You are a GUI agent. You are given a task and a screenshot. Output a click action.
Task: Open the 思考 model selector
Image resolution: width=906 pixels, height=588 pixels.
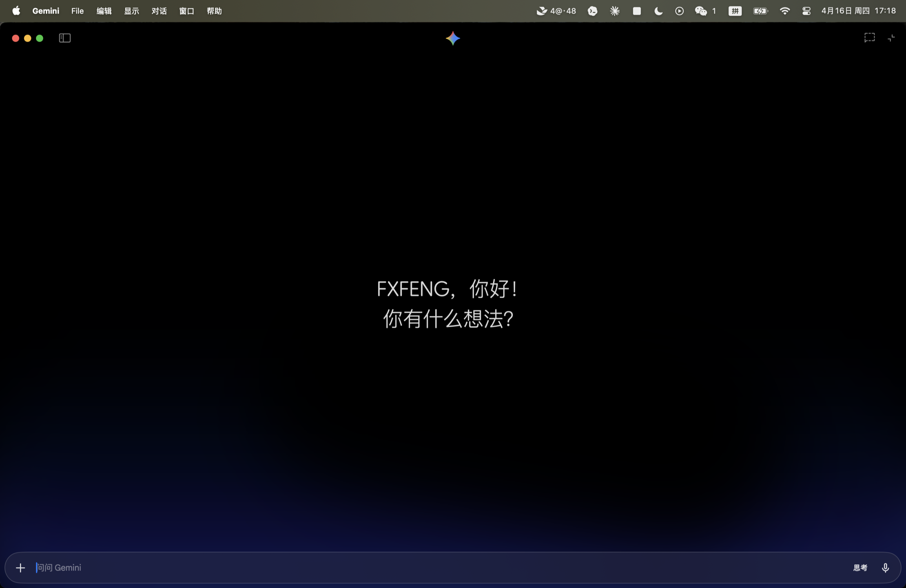point(860,568)
